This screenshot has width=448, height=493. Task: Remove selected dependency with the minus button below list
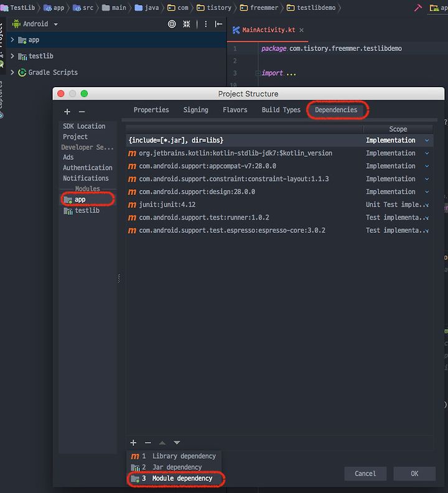(147, 443)
